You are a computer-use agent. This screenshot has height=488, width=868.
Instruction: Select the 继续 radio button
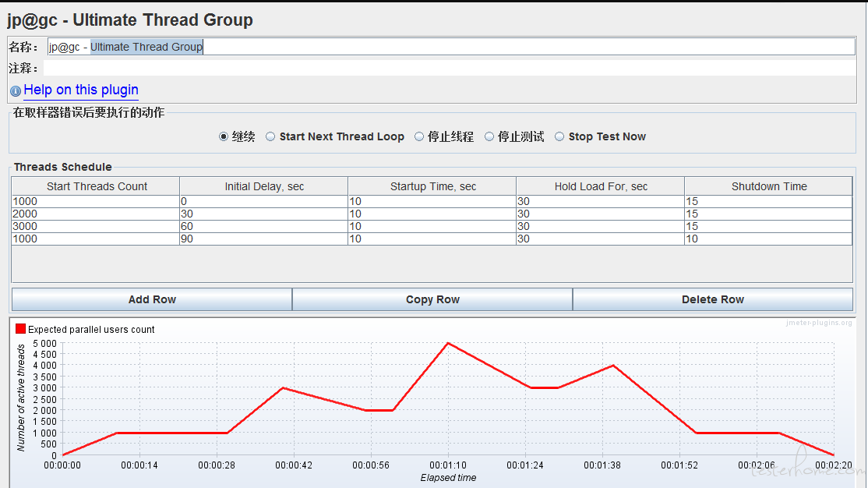[224, 136]
